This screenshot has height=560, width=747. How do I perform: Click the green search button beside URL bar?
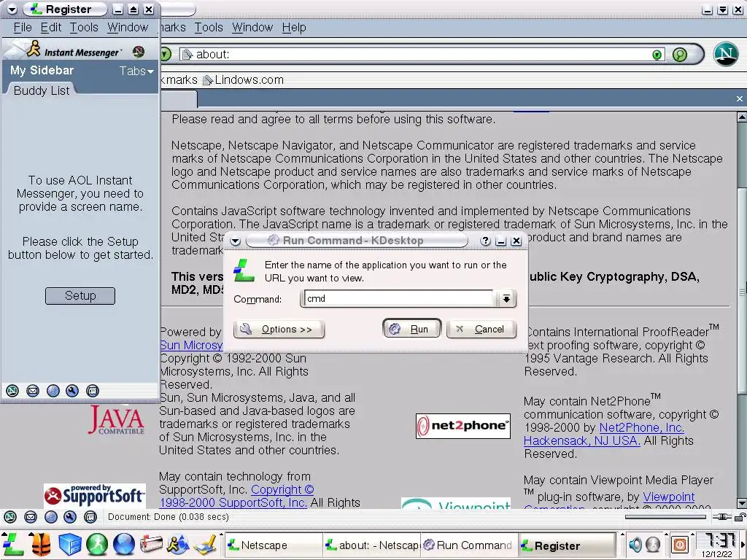[680, 55]
